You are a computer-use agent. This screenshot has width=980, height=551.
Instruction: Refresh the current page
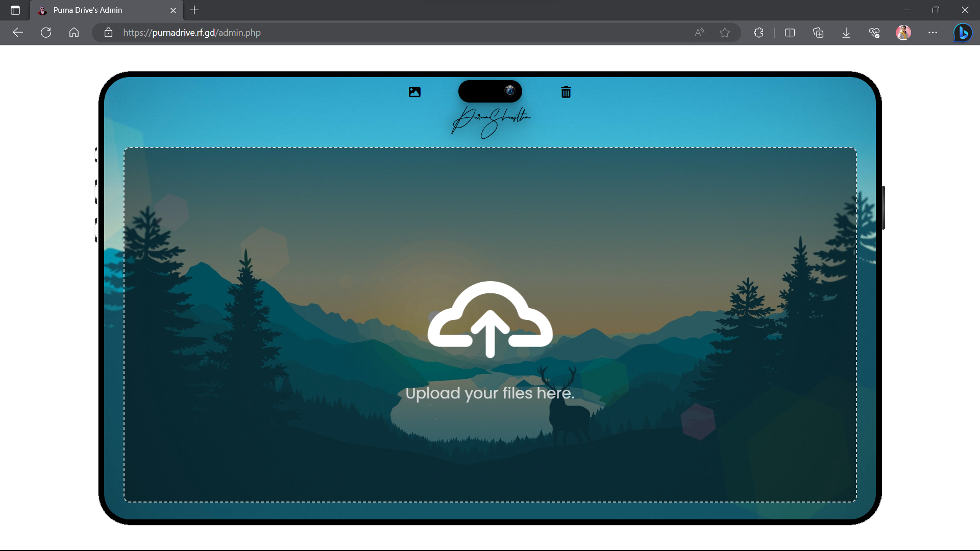46,33
